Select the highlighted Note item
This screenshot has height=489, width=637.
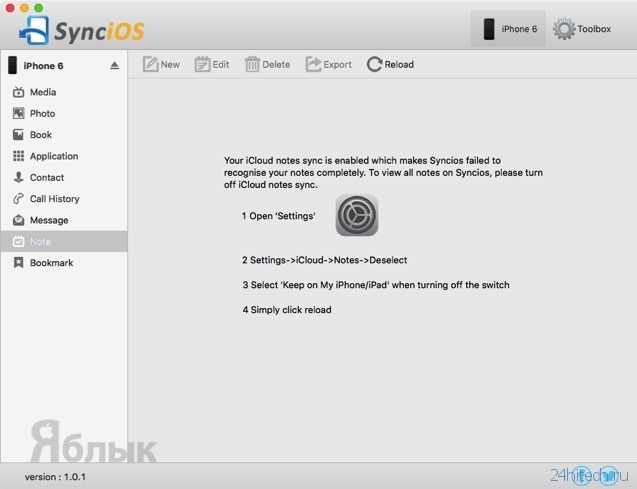[x=64, y=241]
